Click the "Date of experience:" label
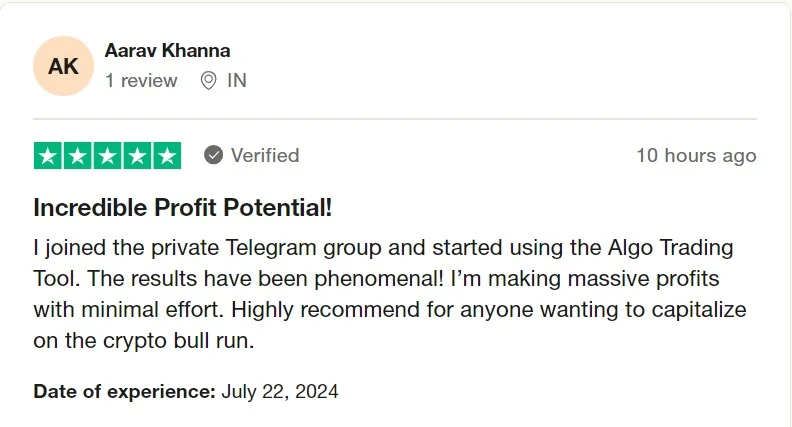The image size is (792, 427). pyautogui.click(x=125, y=391)
